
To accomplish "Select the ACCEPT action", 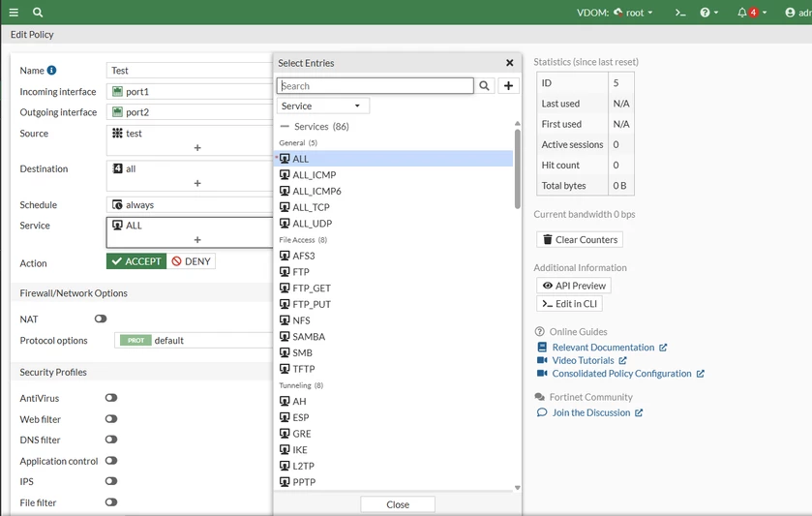I will pyautogui.click(x=136, y=261).
